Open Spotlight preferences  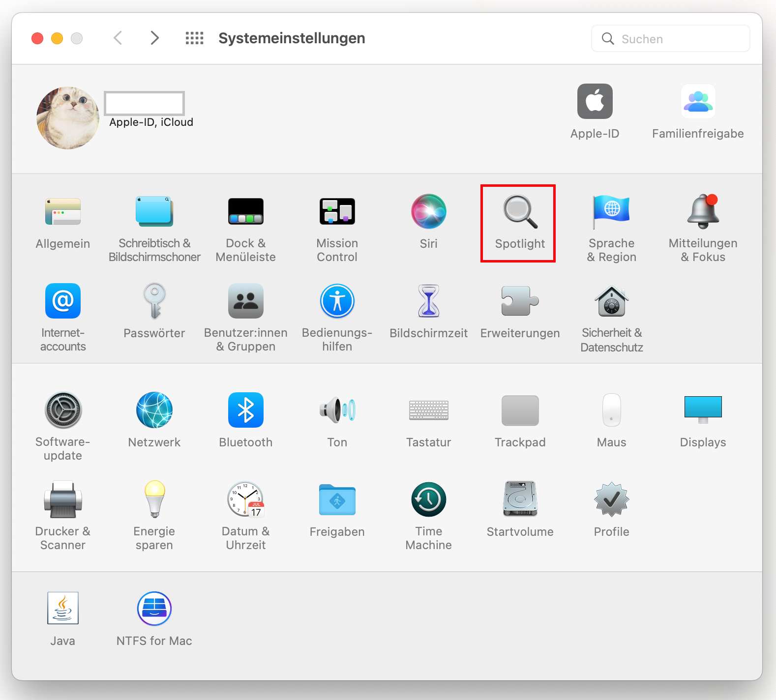coord(520,212)
